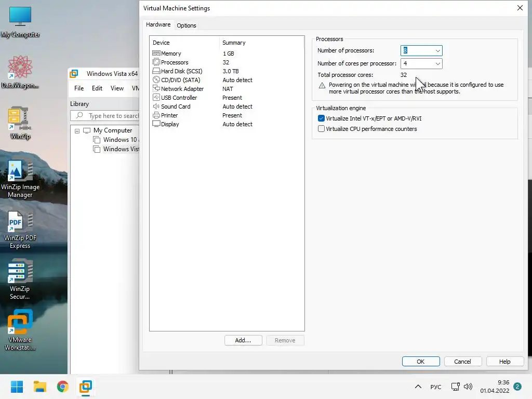Switch to the Options tab
Screen dimensions: 532x399
(x=187, y=25)
